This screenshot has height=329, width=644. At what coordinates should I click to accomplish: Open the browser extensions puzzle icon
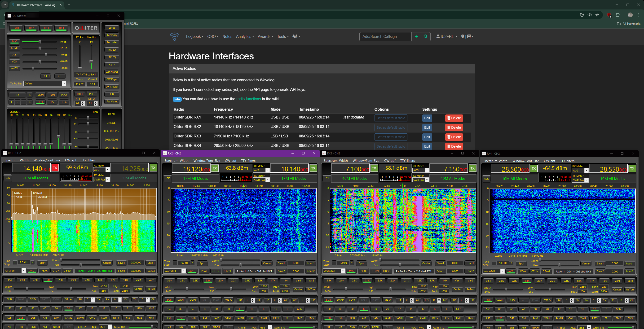coord(618,15)
